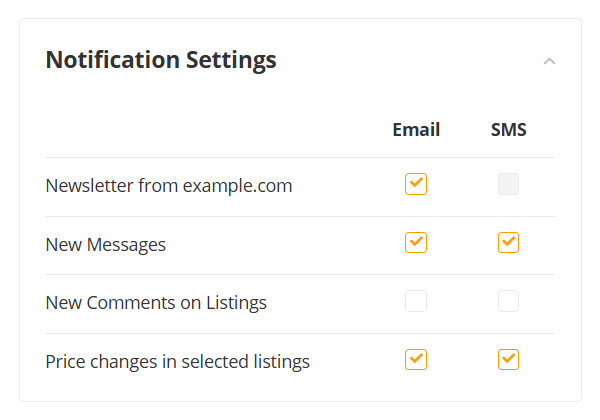Click the New Messages row label

tap(106, 244)
